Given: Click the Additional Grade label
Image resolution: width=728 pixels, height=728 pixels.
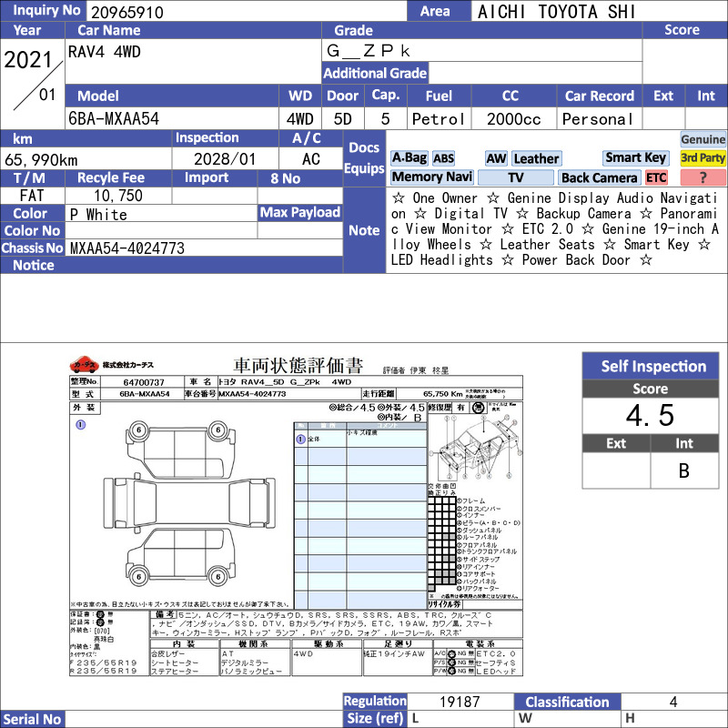Looking at the screenshot, I should point(375,73).
